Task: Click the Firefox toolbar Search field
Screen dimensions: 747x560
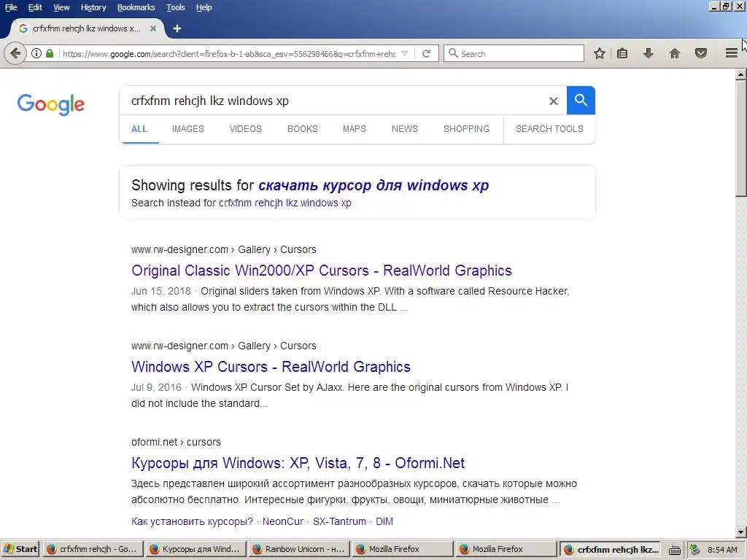Action: [x=514, y=53]
